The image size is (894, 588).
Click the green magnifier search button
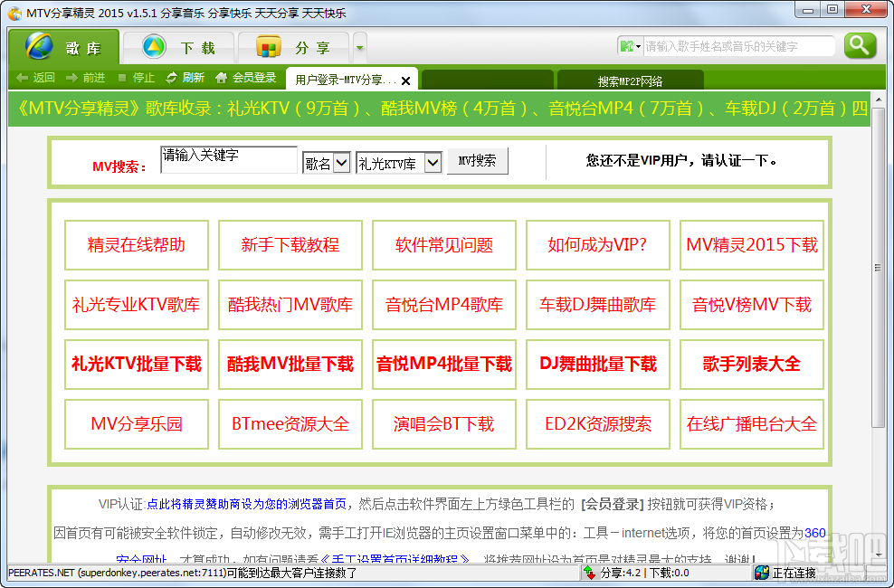tap(861, 45)
